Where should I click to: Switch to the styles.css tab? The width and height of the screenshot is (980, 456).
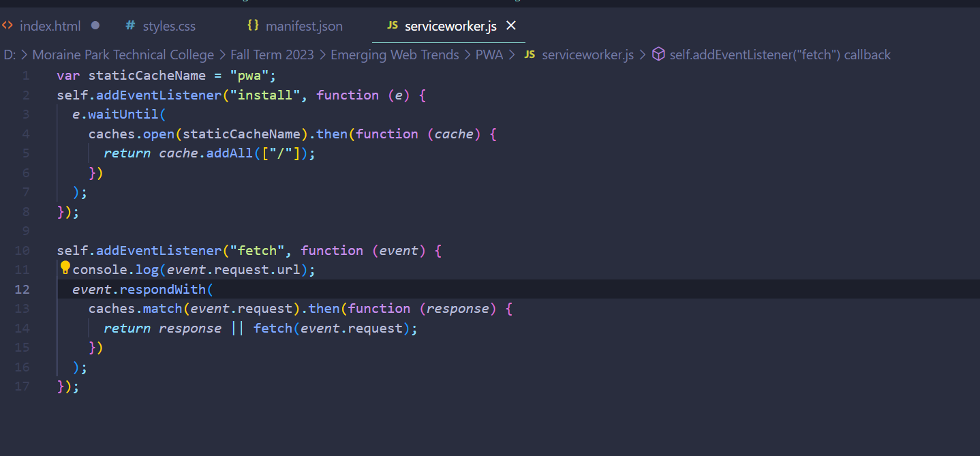click(x=169, y=26)
